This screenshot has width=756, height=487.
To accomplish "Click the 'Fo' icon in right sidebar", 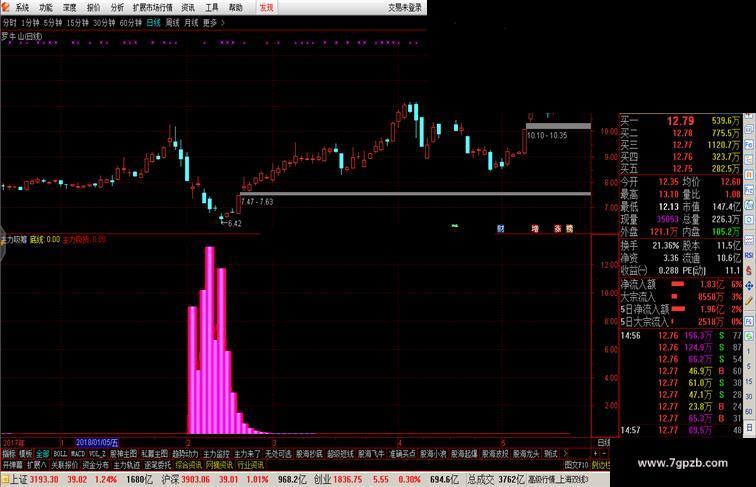I will [x=749, y=145].
